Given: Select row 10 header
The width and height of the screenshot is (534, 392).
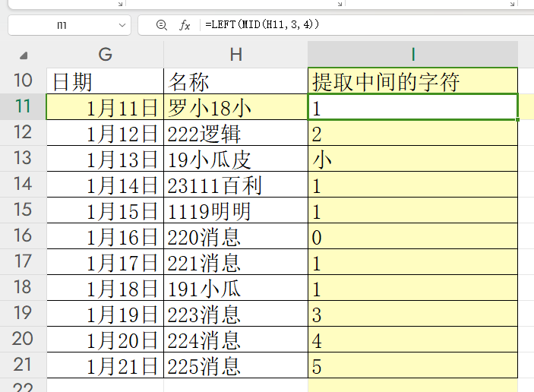Looking at the screenshot, I should (23, 81).
